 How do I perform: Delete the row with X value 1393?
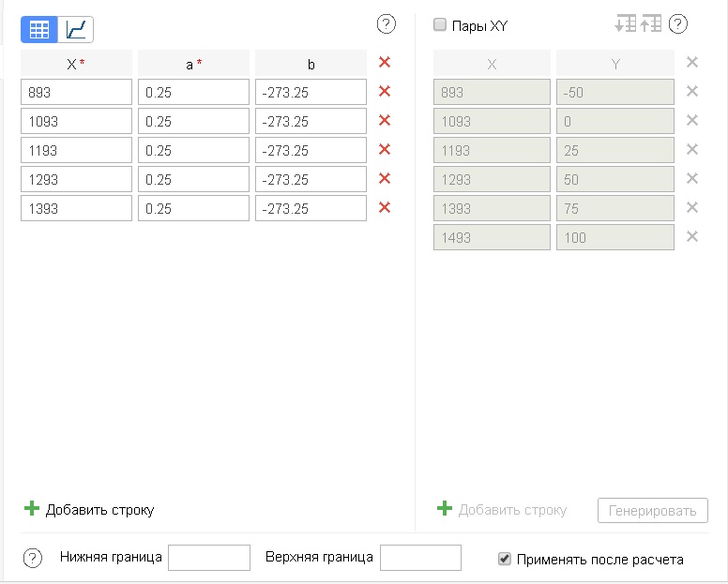384,208
